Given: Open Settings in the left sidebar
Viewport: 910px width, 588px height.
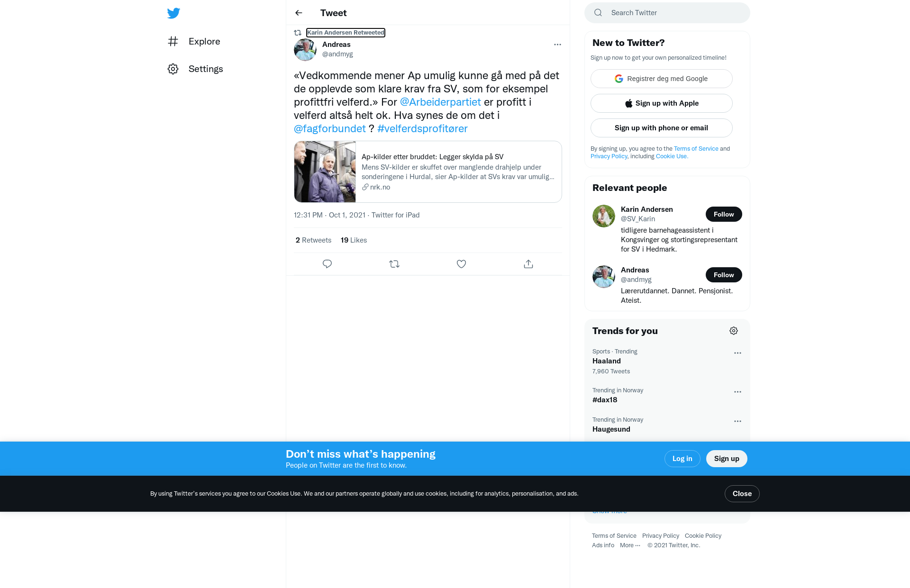Looking at the screenshot, I should click(x=195, y=69).
